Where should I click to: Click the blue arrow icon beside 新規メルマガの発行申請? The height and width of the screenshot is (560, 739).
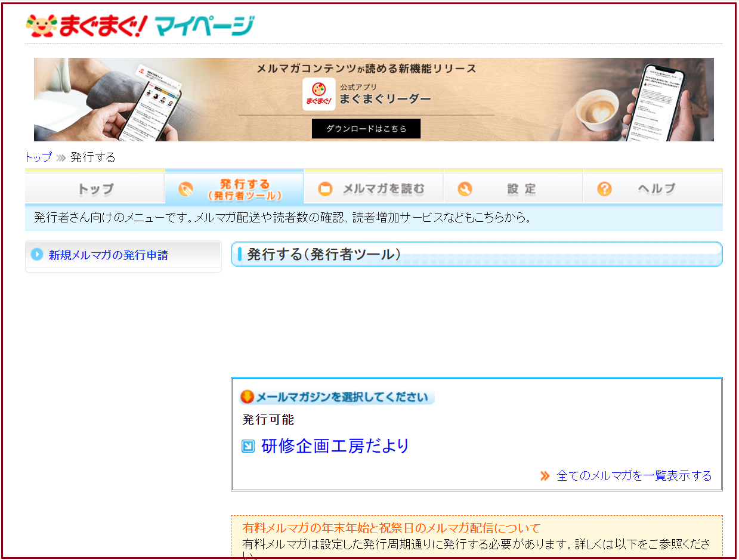click(37, 255)
